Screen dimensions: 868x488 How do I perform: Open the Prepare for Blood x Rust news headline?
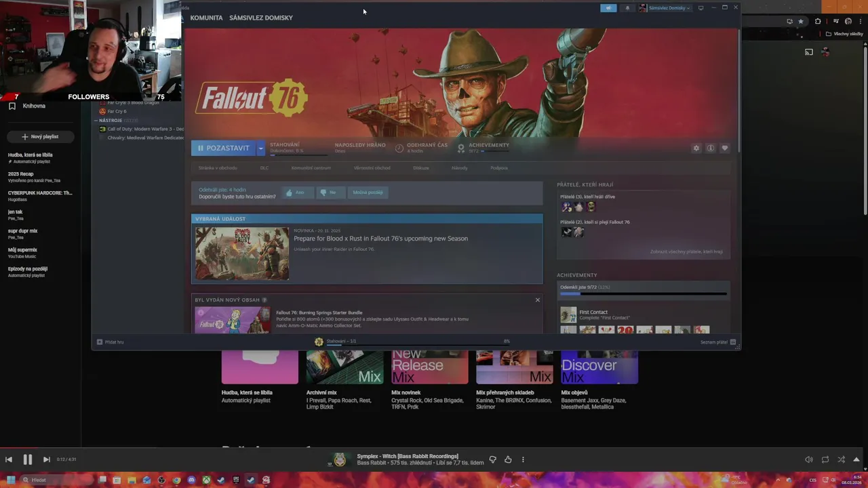[380, 239]
